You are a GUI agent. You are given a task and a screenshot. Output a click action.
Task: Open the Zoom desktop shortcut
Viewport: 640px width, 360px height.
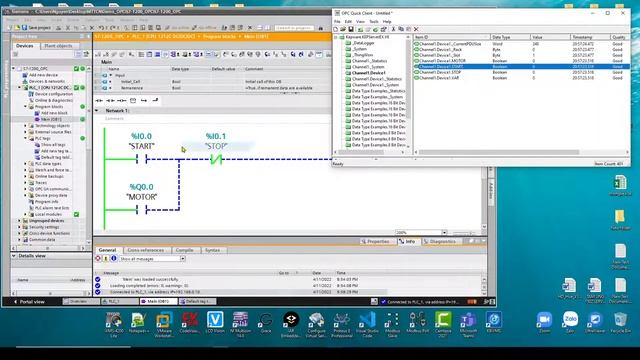[544, 322]
